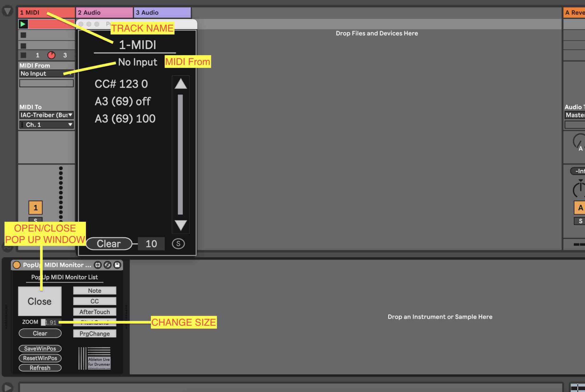Toggle the CC message filter
Screen dimensions: 585x392
pyautogui.click(x=94, y=301)
